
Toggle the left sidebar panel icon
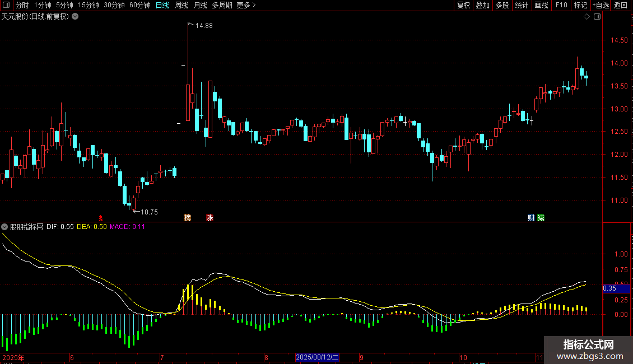point(6,5)
